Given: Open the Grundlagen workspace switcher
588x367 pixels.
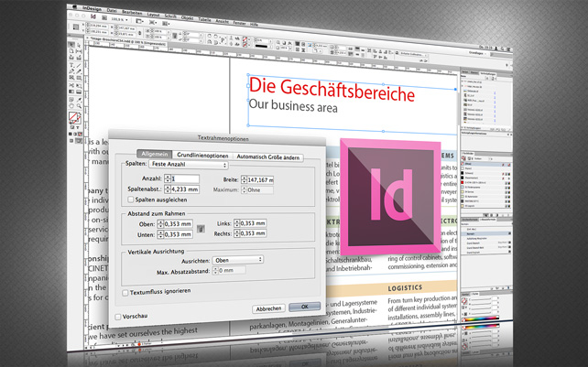Looking at the screenshot, I should tap(477, 53).
